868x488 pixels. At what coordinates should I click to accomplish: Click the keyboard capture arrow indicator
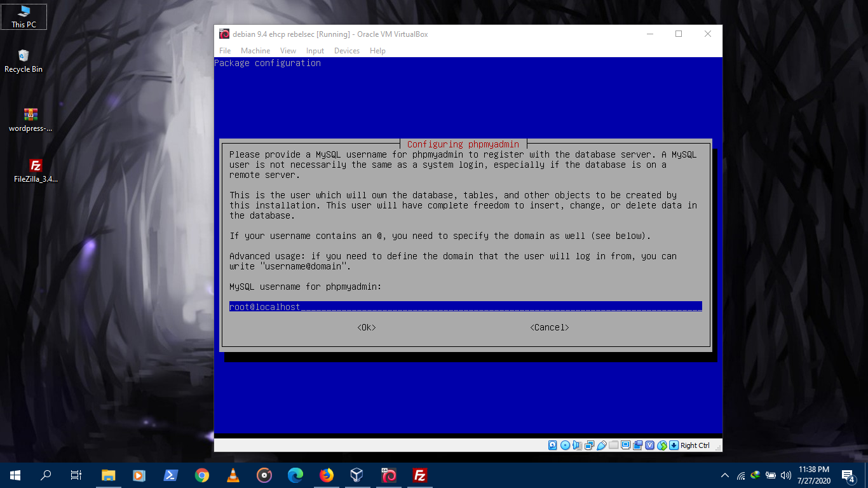pyautogui.click(x=674, y=445)
